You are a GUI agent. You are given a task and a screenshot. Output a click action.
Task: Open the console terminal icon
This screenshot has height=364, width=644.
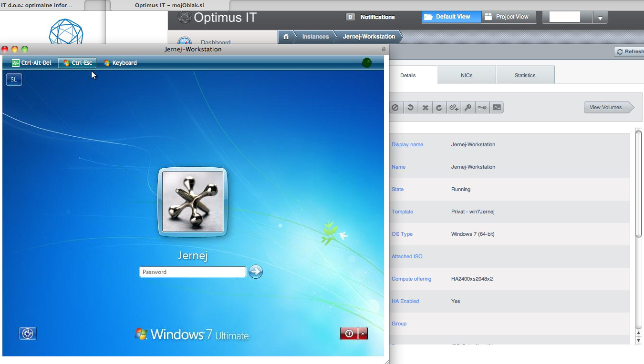point(497,108)
